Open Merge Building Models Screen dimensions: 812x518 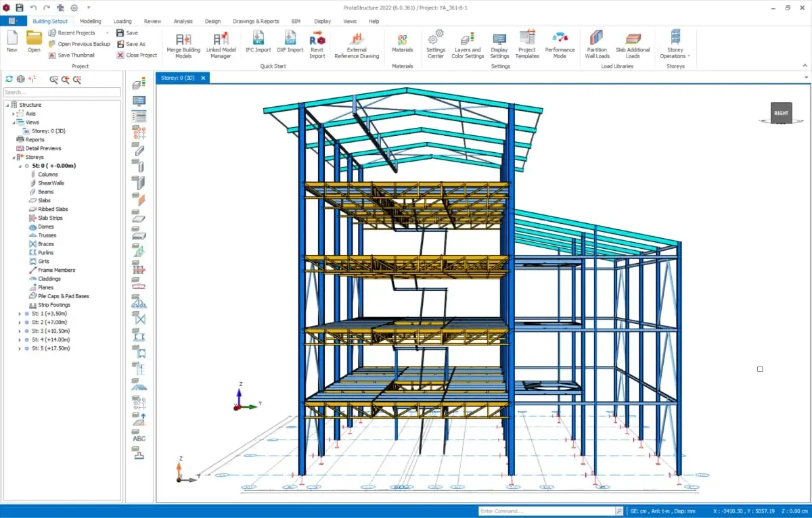183,45
